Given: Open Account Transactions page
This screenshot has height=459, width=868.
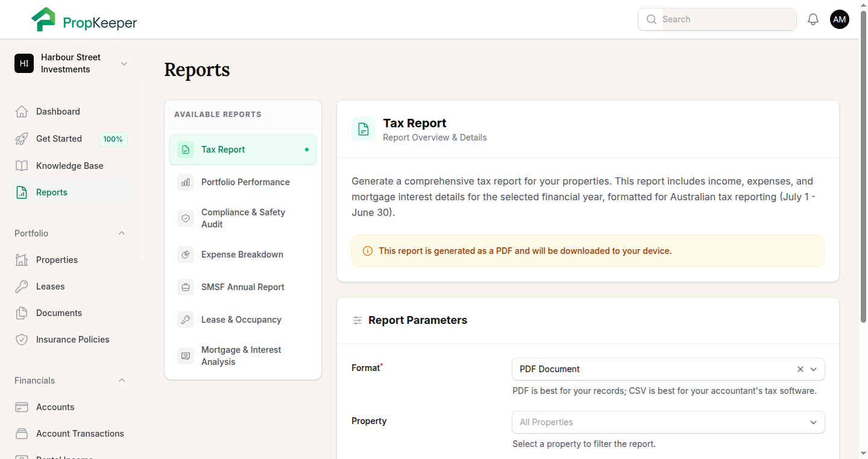Looking at the screenshot, I should 71,434.
